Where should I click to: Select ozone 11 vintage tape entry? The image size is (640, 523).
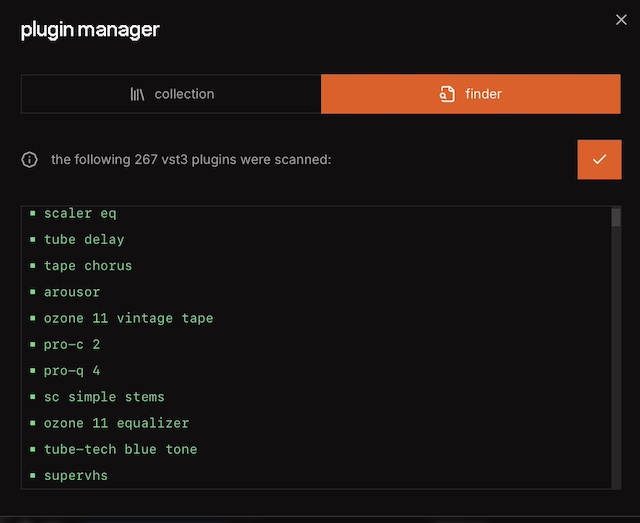coord(128,318)
